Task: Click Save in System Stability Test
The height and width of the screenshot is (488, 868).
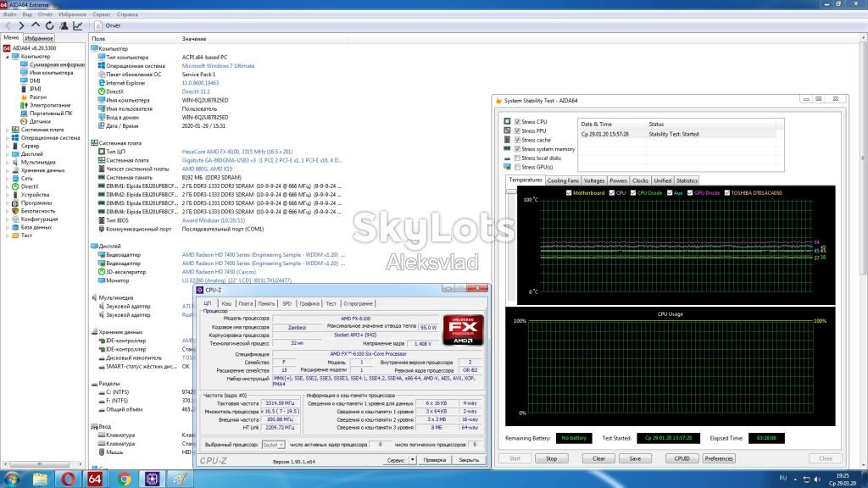Action: click(x=635, y=458)
